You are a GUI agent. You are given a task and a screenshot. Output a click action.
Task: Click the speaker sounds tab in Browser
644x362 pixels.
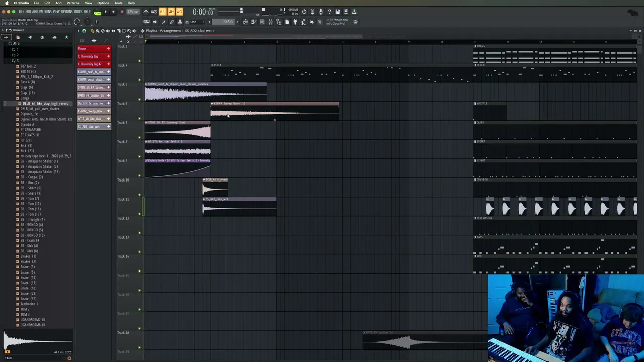[x=30, y=37]
